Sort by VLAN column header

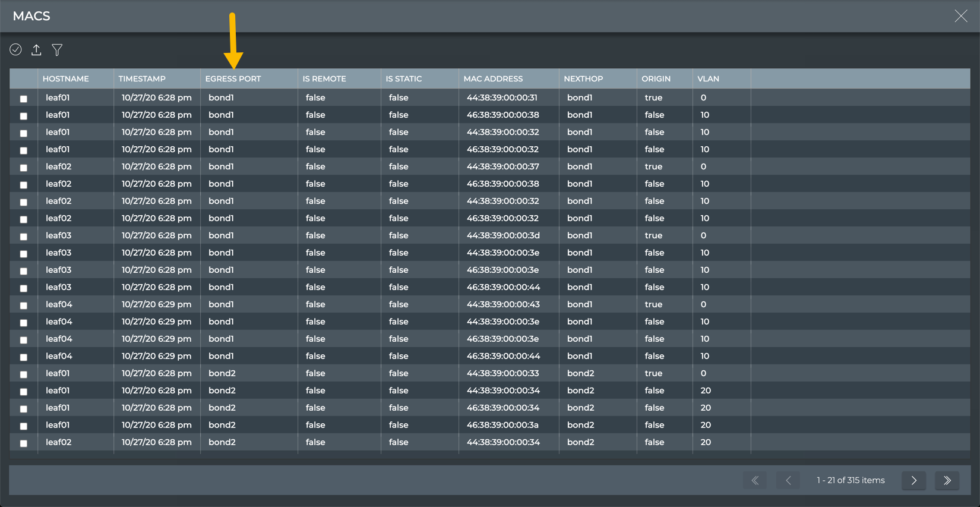point(708,78)
